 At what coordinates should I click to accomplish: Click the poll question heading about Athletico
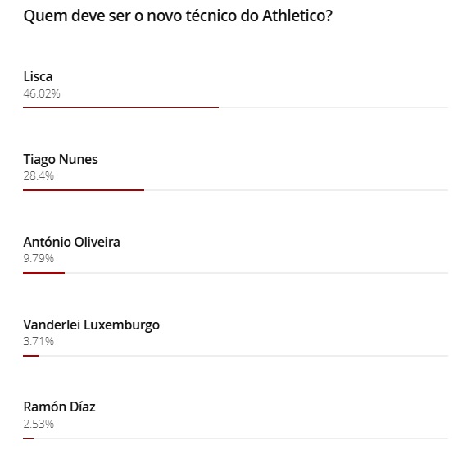[x=178, y=16]
